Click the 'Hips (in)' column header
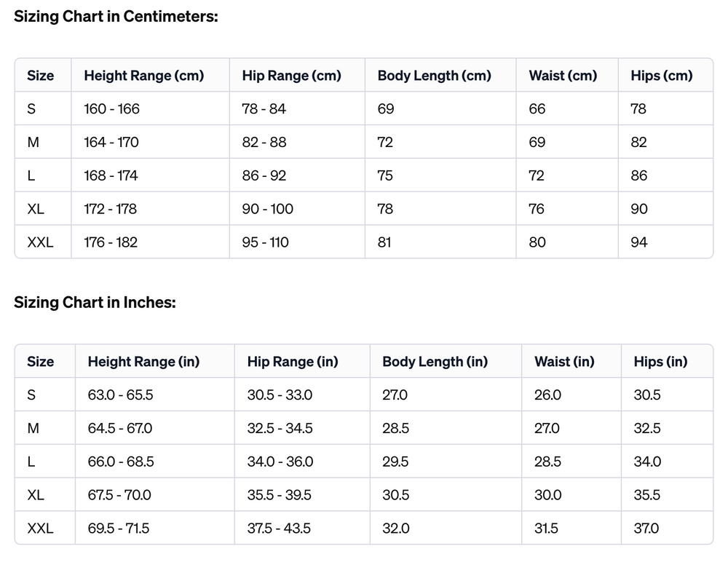This screenshot has height=562, width=728. tap(660, 362)
